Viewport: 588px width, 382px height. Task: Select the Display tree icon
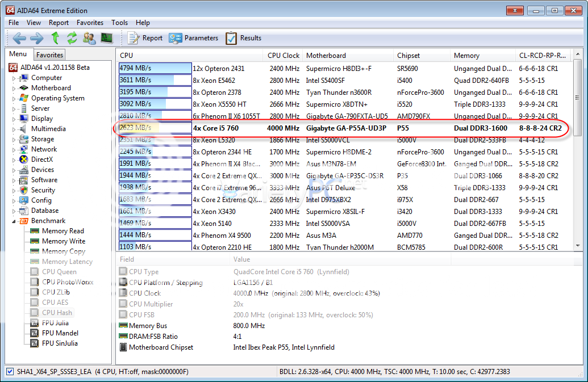(24, 119)
